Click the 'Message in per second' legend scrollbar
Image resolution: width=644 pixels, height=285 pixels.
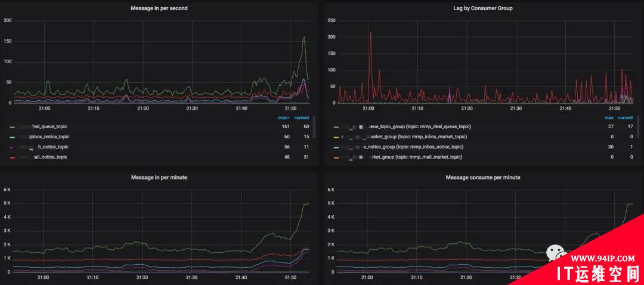click(314, 126)
